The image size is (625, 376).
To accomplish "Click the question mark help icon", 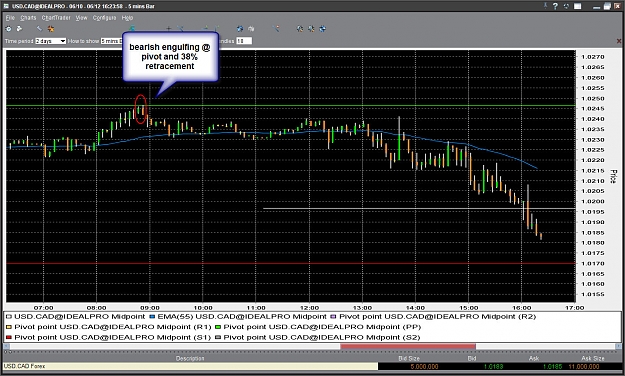I will [x=555, y=6].
